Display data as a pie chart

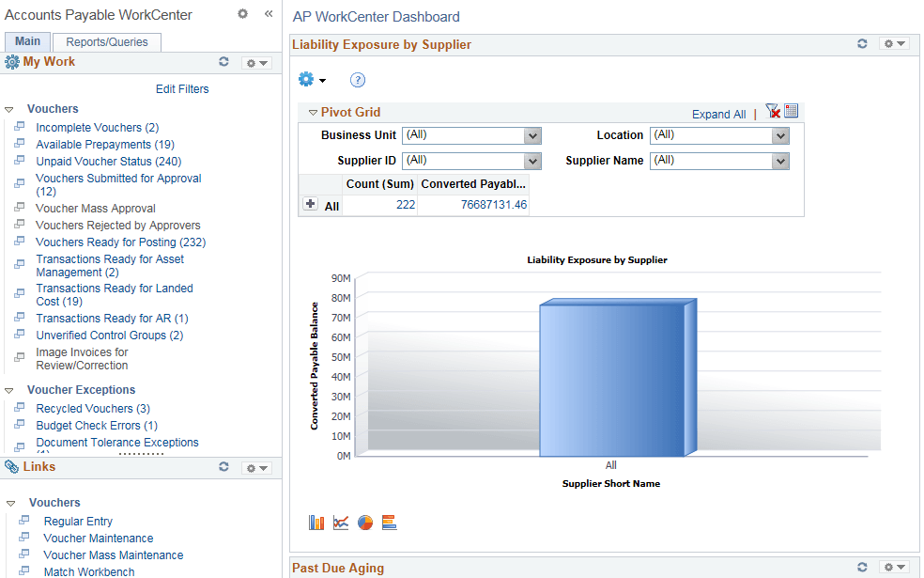tap(365, 522)
